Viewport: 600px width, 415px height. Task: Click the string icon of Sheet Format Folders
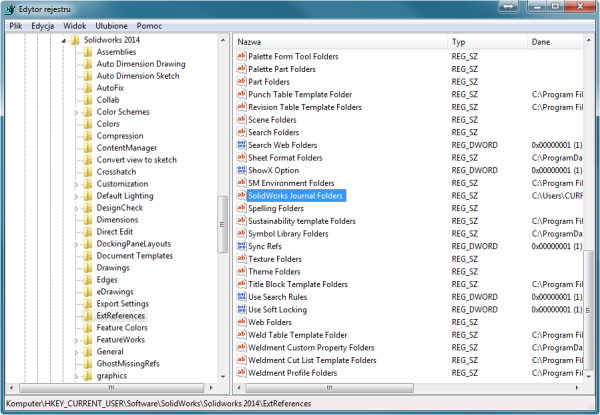241,157
